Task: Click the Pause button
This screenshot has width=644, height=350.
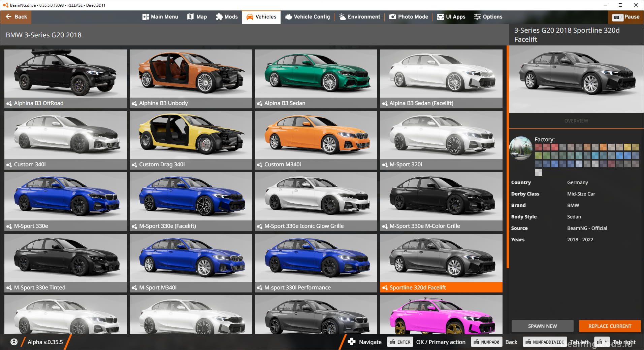Action: [626, 17]
